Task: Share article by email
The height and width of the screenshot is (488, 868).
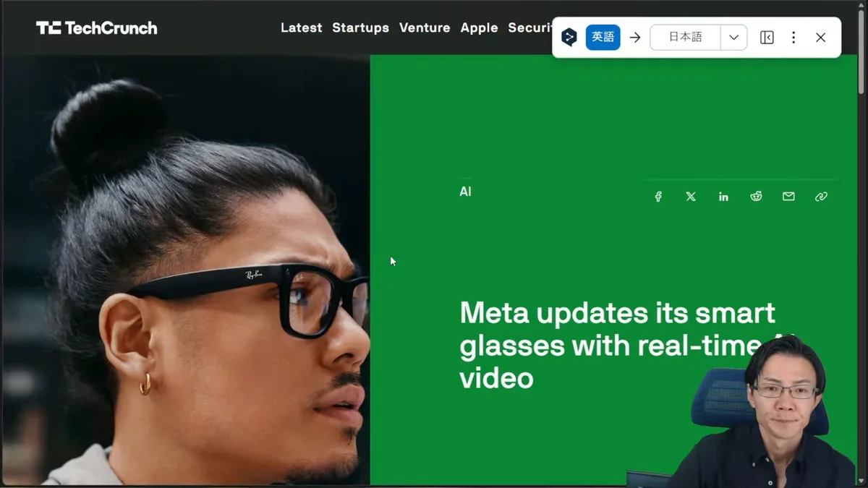Action: [788, 197]
